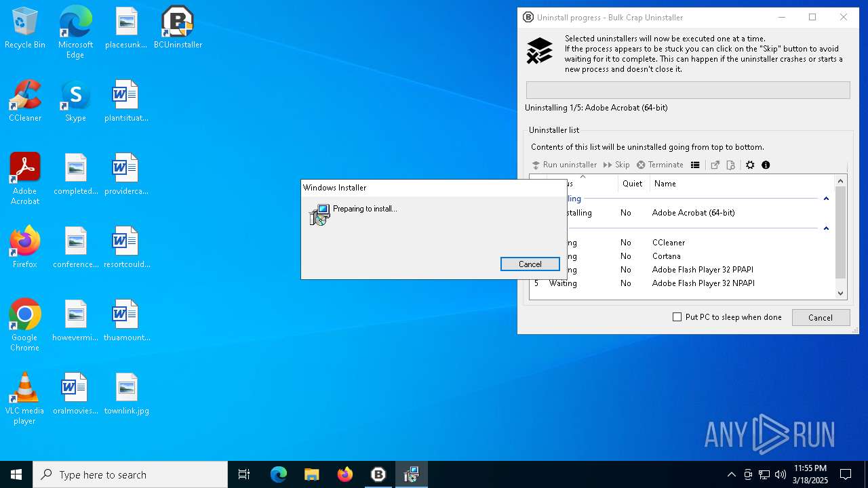Screen dimensions: 868x488
Task: Skip the current uninstaller
Action: tap(616, 165)
